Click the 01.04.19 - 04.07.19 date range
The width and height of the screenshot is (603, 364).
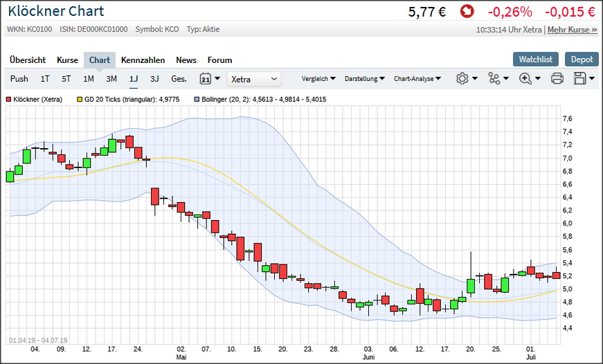click(38, 340)
